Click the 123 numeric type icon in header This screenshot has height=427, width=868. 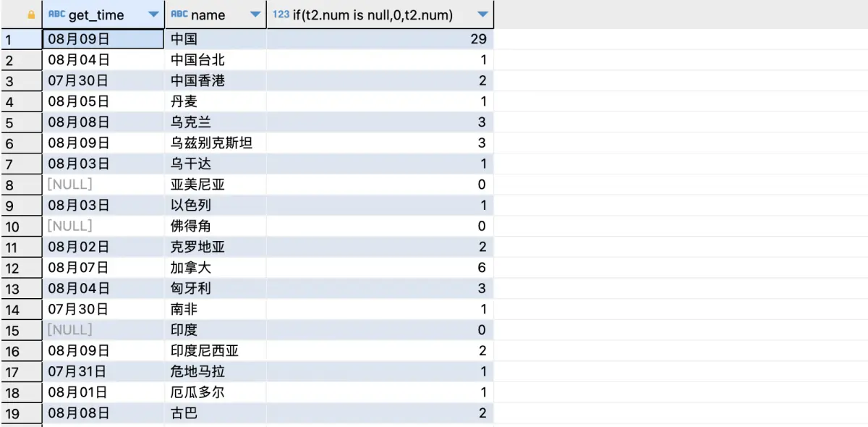(x=281, y=14)
